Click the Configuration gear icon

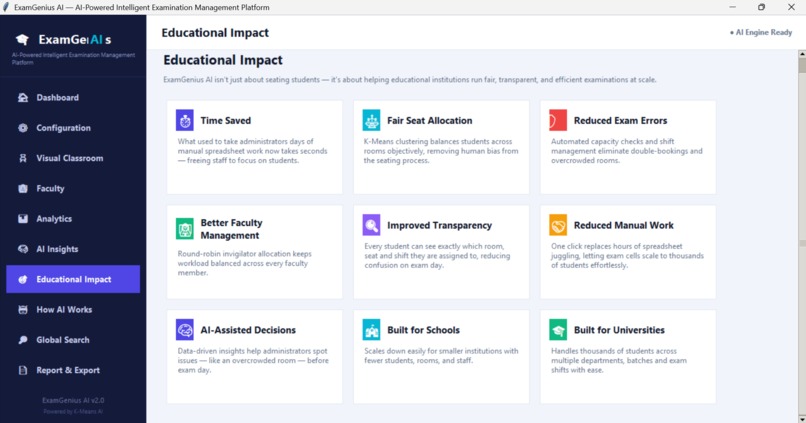[x=23, y=128]
